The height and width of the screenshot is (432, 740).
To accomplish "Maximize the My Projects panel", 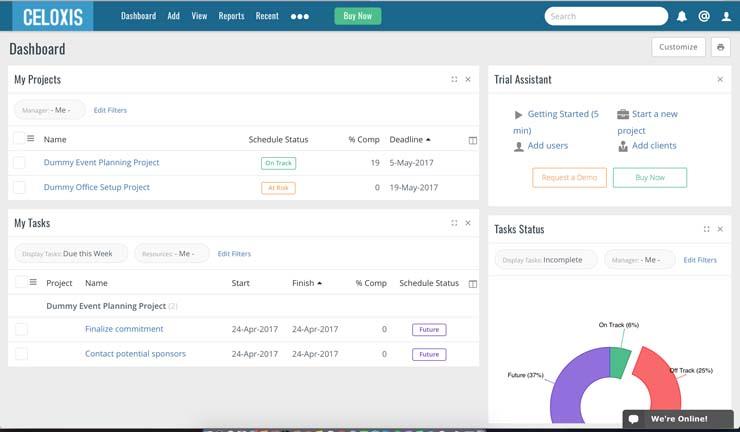I will [454, 79].
